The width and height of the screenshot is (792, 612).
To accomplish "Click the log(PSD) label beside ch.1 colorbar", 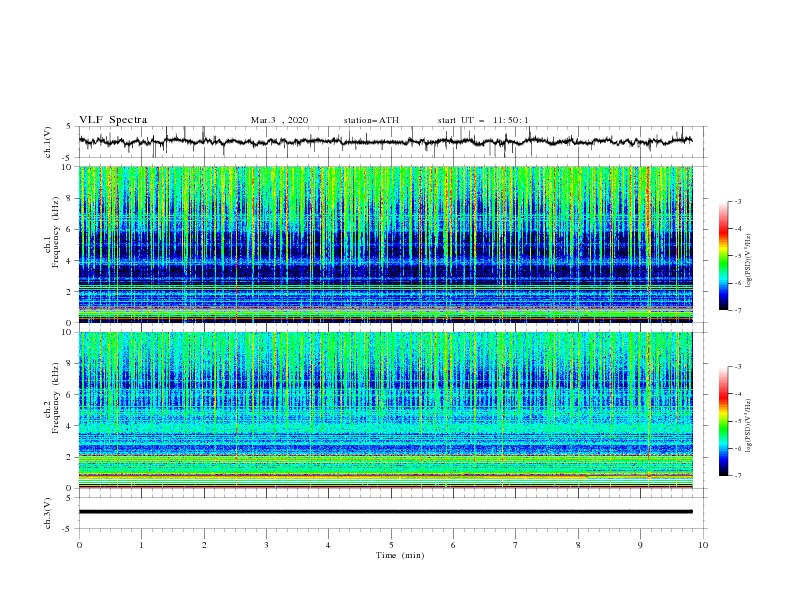I will click(x=749, y=260).
